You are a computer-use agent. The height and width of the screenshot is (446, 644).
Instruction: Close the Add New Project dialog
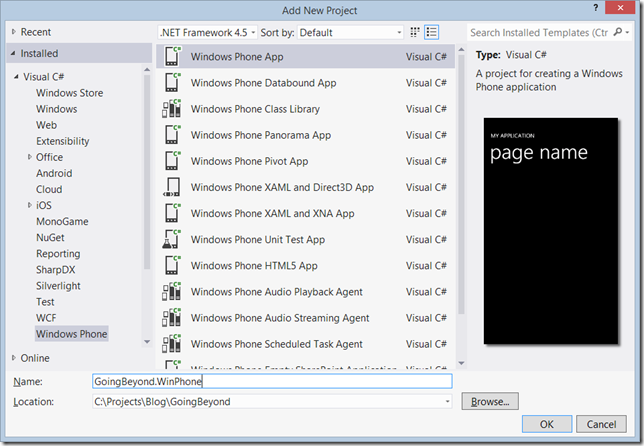(x=620, y=7)
